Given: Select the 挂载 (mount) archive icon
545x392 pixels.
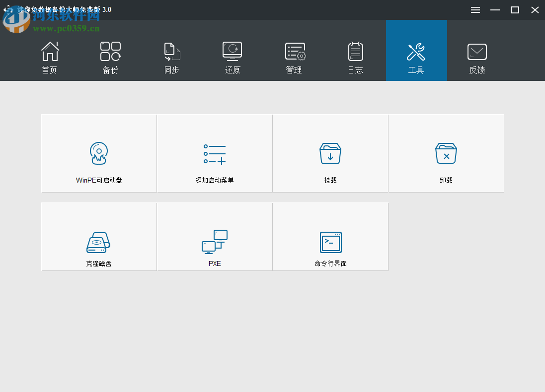Looking at the screenshot, I should (x=330, y=153).
